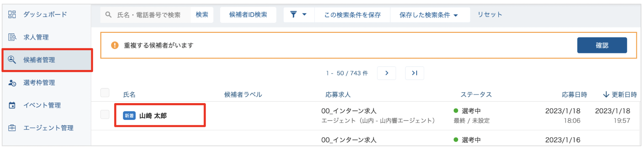Open the filter funnel dropdown
The height and width of the screenshot is (150, 644).
click(x=298, y=15)
